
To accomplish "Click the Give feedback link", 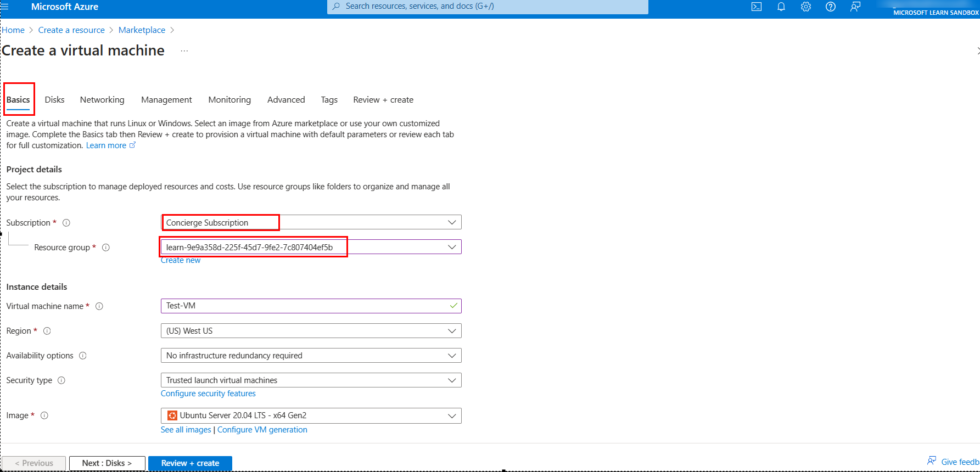I will coord(960,462).
